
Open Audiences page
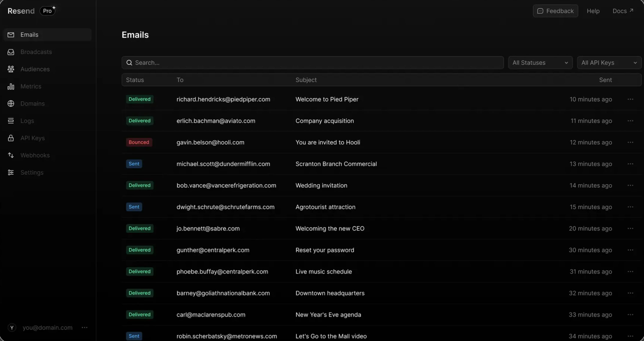(x=35, y=69)
